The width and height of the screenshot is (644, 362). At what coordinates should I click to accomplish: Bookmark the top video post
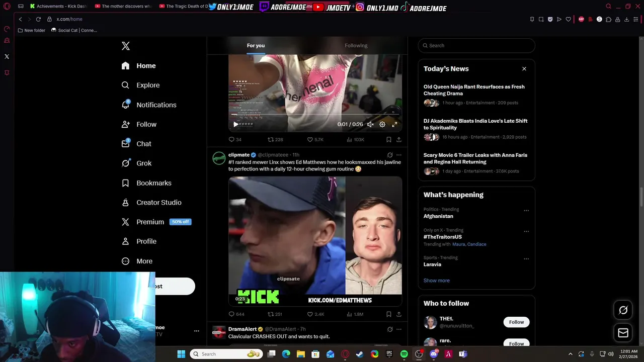point(388,139)
